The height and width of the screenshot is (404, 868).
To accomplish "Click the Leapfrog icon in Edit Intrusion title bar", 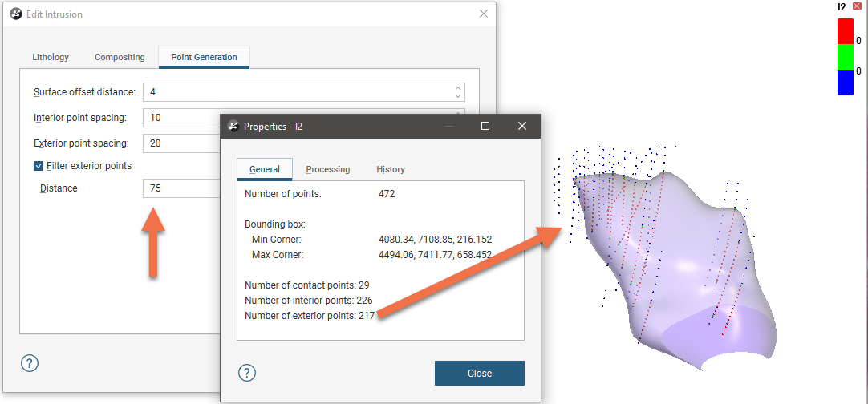I will click(x=15, y=14).
